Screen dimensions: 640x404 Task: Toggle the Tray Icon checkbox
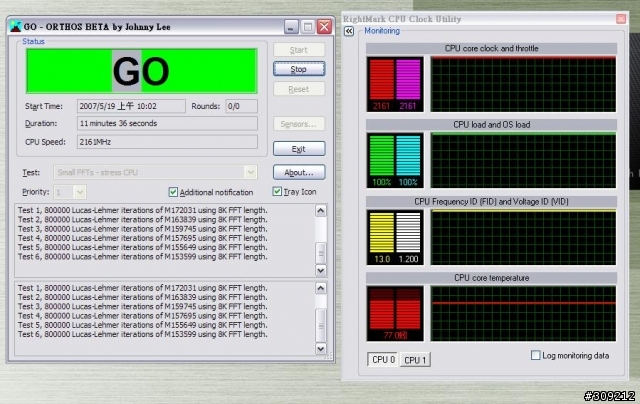[277, 191]
